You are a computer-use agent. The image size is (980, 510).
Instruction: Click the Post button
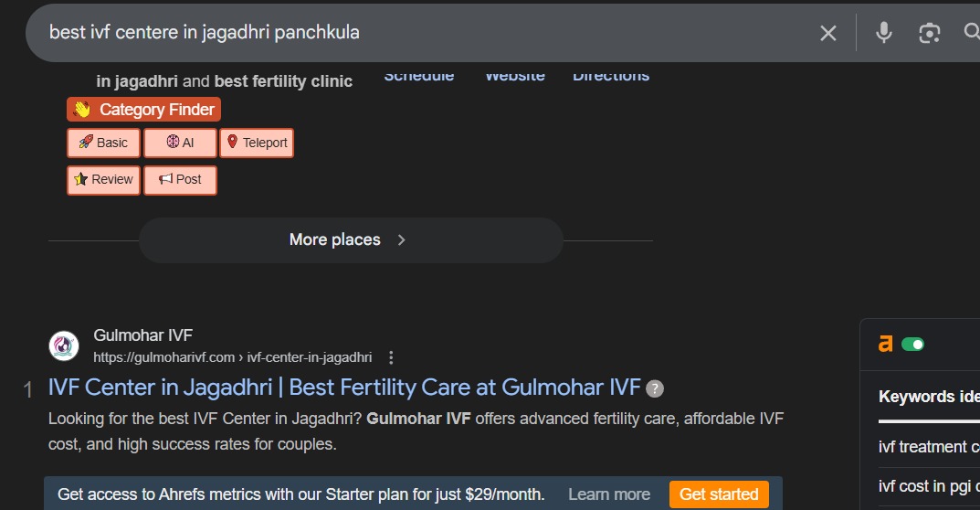tap(180, 179)
